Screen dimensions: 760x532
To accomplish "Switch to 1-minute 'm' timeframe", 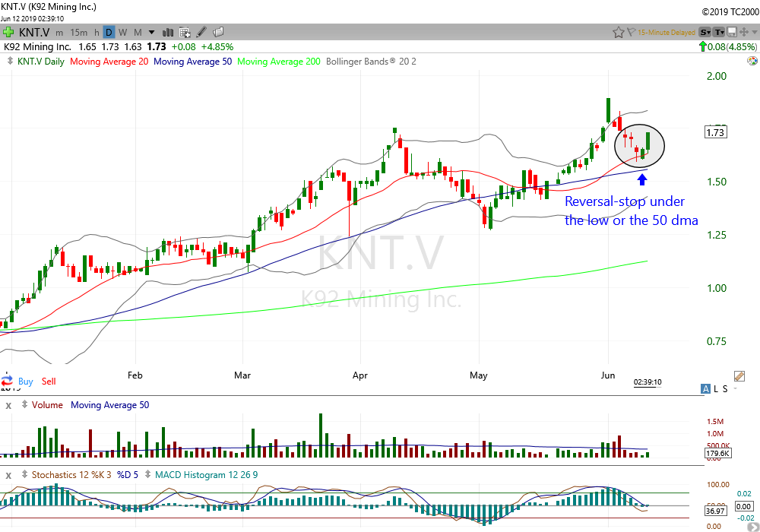I will pos(59,33).
